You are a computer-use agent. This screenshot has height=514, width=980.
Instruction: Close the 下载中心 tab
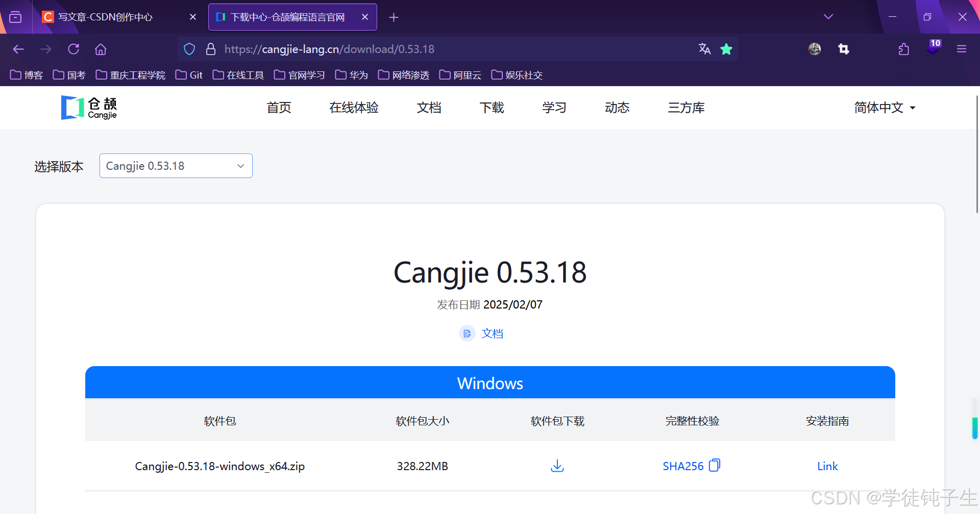pyautogui.click(x=365, y=17)
